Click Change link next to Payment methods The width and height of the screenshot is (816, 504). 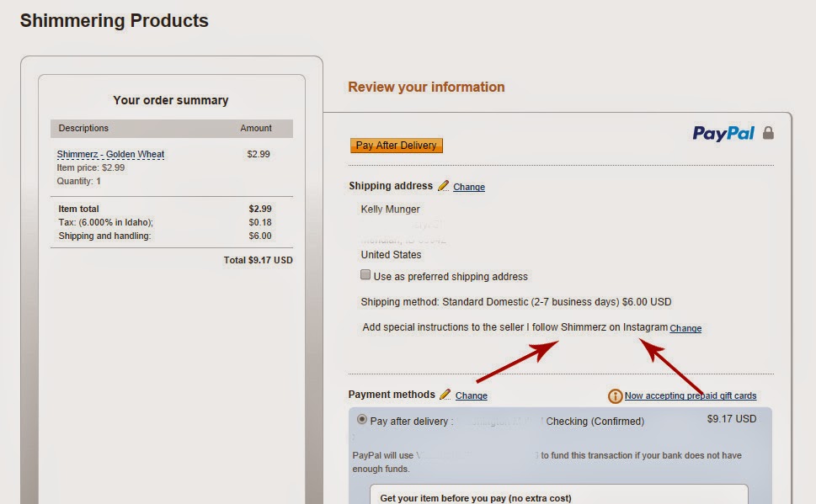(x=472, y=395)
